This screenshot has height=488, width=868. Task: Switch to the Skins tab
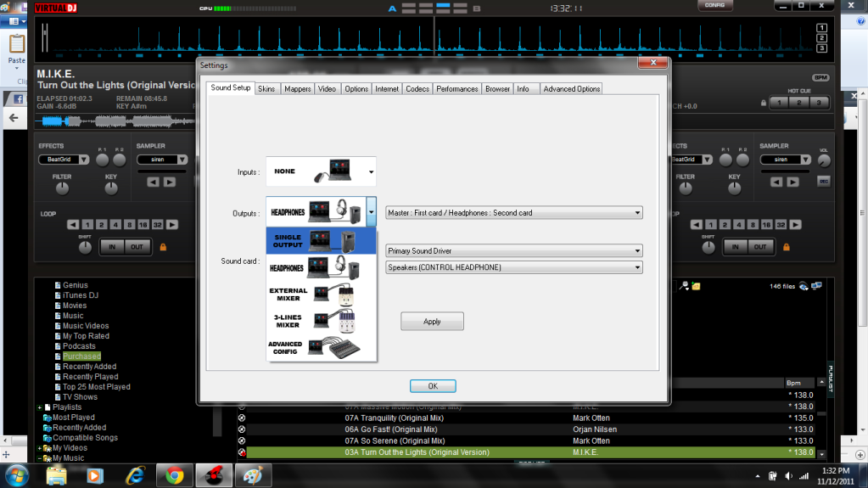(x=266, y=88)
